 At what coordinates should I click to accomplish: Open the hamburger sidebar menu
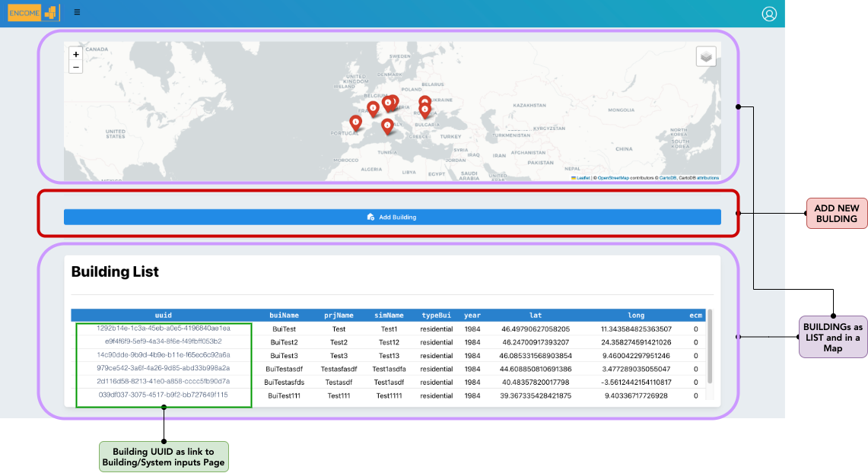click(x=77, y=12)
